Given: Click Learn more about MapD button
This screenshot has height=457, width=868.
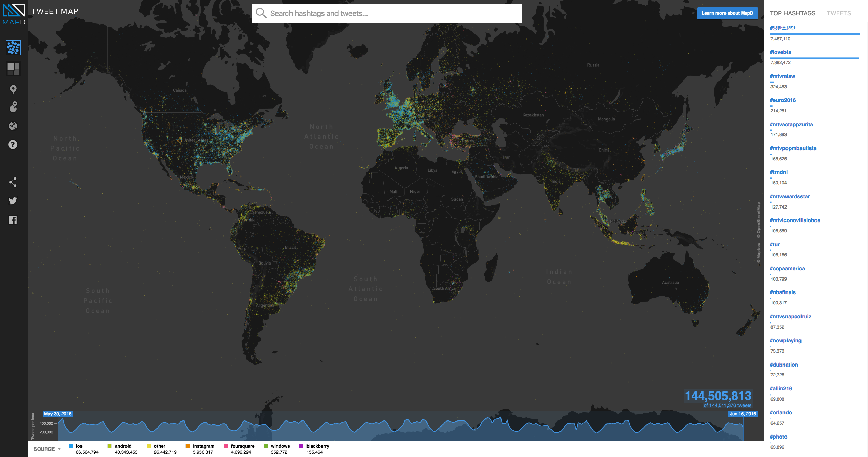Looking at the screenshot, I should click(x=727, y=13).
